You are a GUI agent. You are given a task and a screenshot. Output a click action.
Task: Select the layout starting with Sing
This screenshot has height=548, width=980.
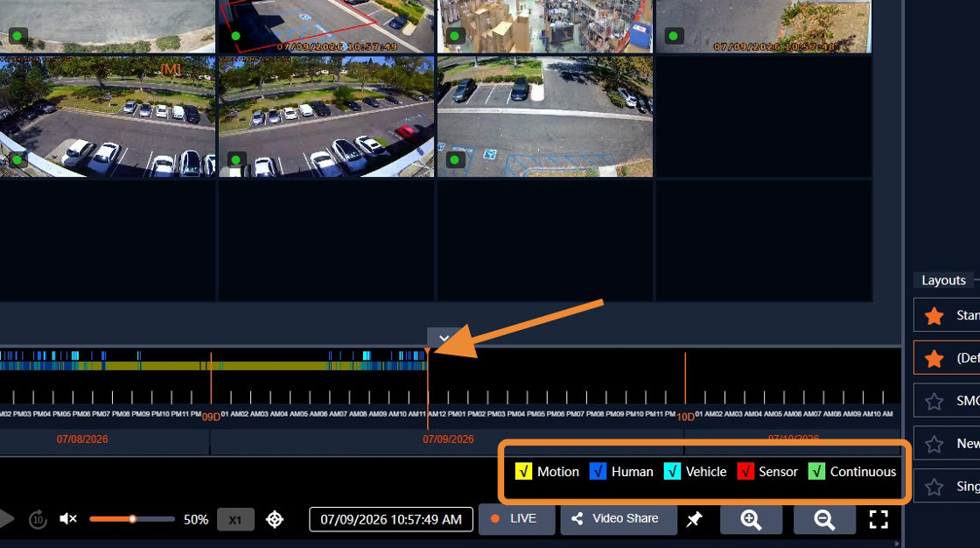[947, 486]
